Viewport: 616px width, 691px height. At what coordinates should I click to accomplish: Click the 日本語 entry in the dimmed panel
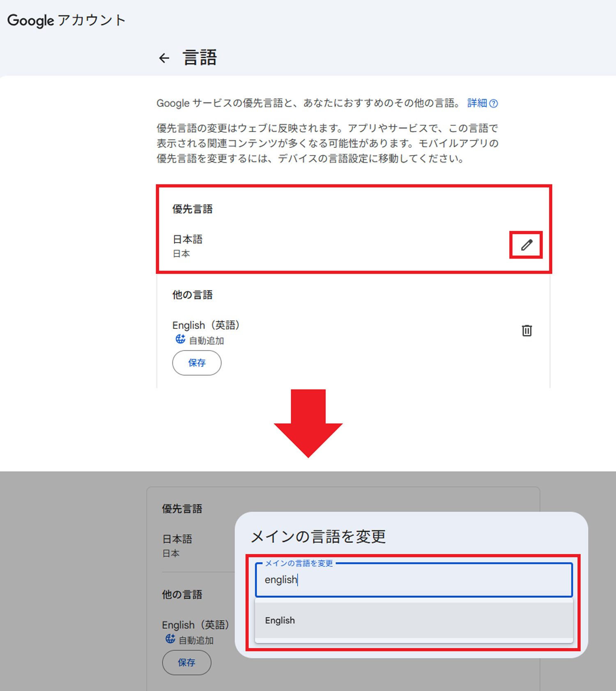coord(177,539)
